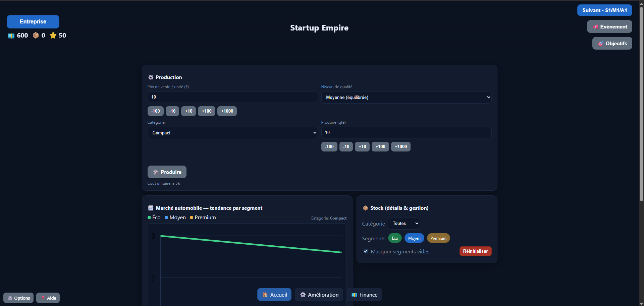Click the tools icon on Produire button
This screenshot has width=644, height=306.
pyautogui.click(x=156, y=172)
